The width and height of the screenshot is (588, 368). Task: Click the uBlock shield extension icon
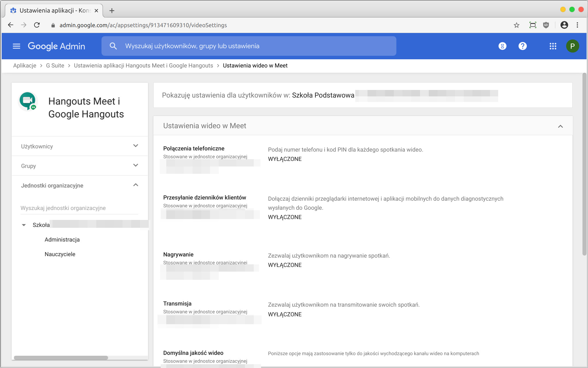click(546, 25)
